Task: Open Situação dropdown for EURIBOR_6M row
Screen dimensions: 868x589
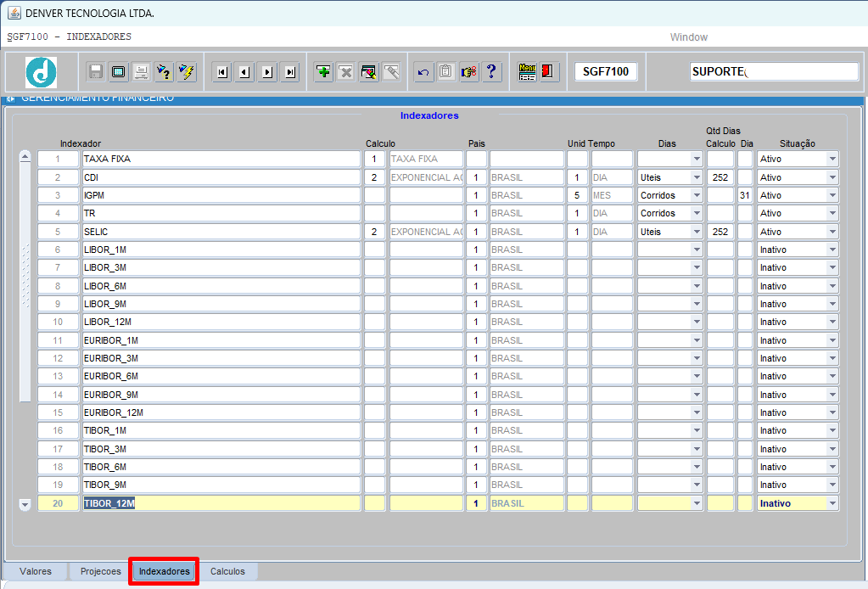Action: point(832,377)
